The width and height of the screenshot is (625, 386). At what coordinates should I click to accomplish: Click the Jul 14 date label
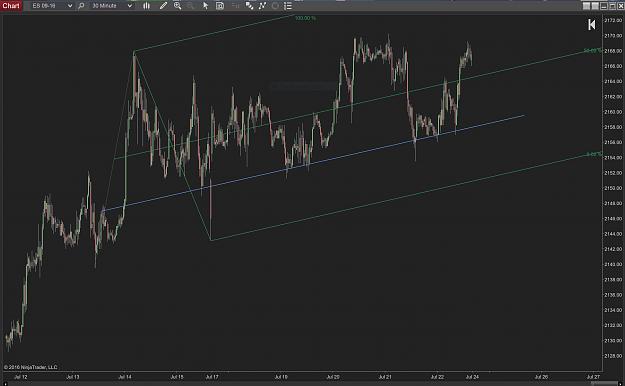125,376
